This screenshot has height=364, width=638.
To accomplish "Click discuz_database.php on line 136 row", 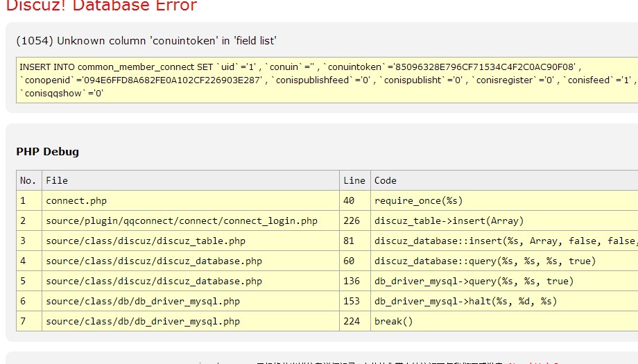I will 154,281.
